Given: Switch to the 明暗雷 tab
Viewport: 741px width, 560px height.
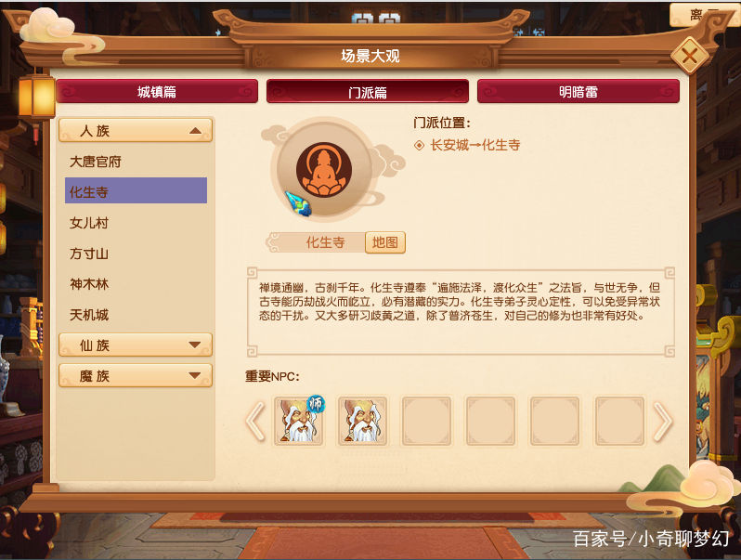Looking at the screenshot, I should click(578, 91).
